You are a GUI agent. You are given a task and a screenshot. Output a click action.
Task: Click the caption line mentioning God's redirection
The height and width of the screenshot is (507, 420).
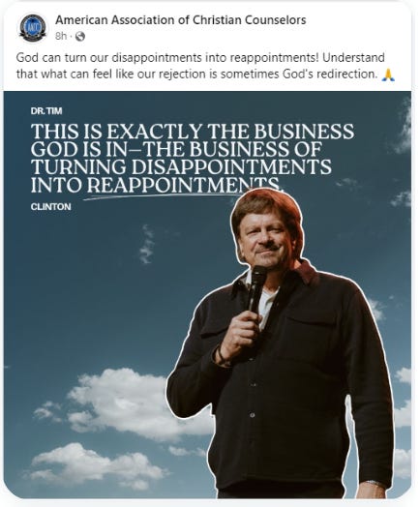pos(196,75)
